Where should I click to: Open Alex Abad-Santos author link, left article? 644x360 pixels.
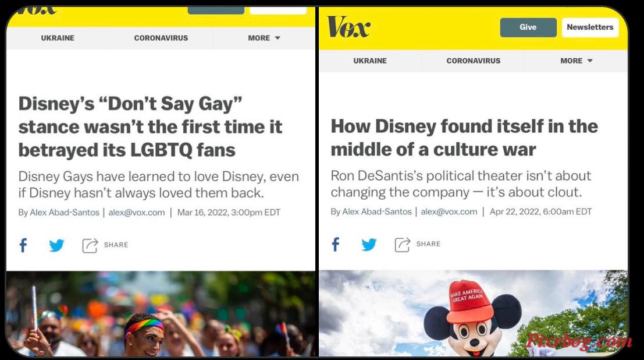click(65, 213)
